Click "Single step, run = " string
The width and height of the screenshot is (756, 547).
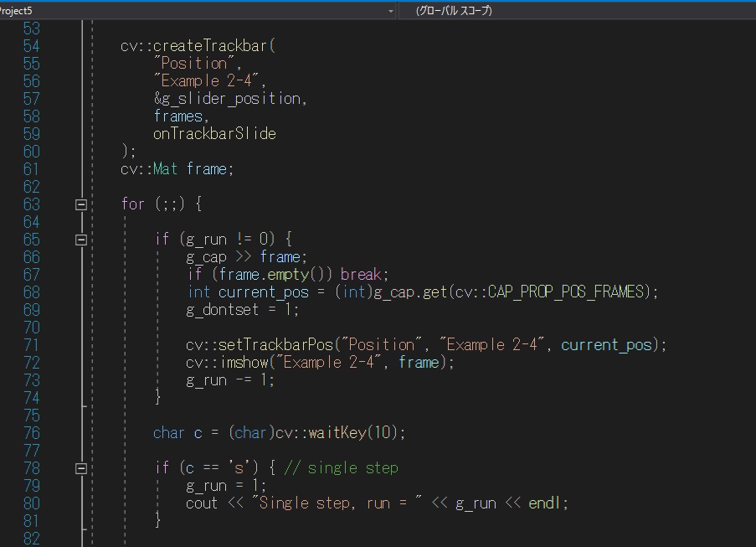tap(337, 503)
